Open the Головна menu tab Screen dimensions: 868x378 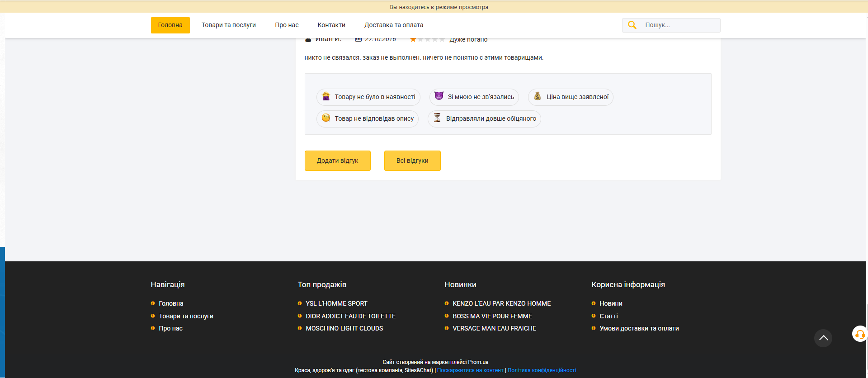[170, 25]
